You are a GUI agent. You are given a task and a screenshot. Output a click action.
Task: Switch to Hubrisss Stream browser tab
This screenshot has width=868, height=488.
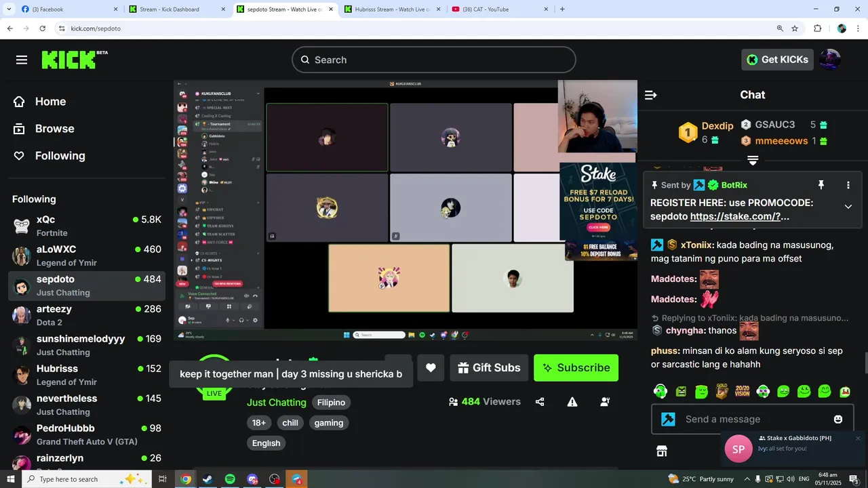tap(392, 9)
